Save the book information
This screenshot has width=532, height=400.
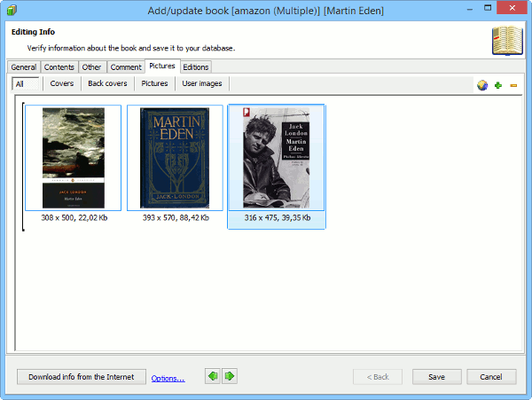[436, 377]
